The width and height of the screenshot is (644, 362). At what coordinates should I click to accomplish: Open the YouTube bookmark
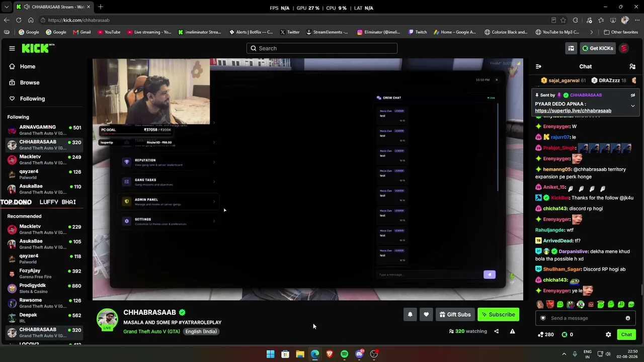[109, 32]
